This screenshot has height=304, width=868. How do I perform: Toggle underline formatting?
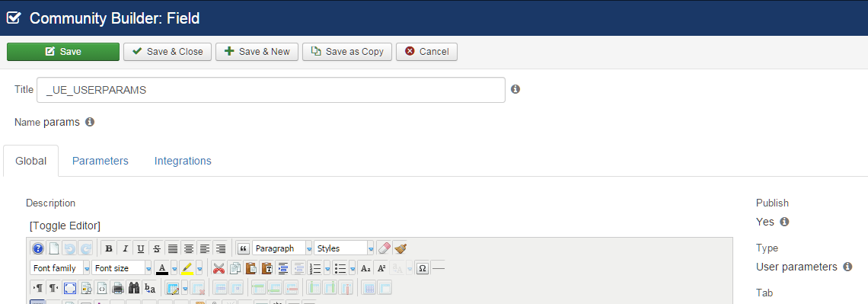(141, 248)
